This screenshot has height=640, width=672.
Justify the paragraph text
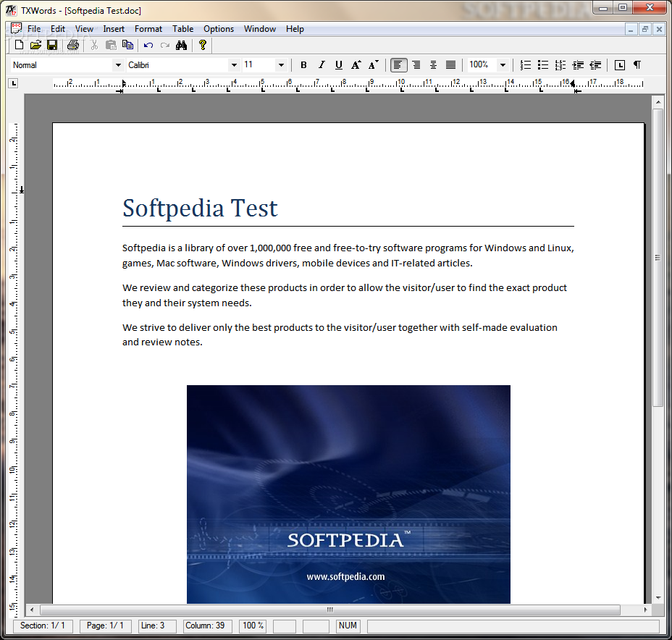tap(450, 65)
